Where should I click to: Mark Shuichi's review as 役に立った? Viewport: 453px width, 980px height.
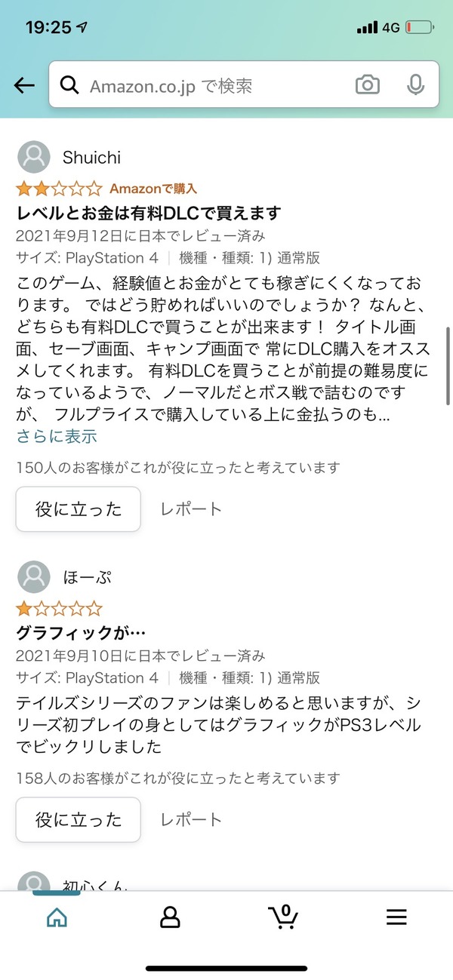[79, 509]
